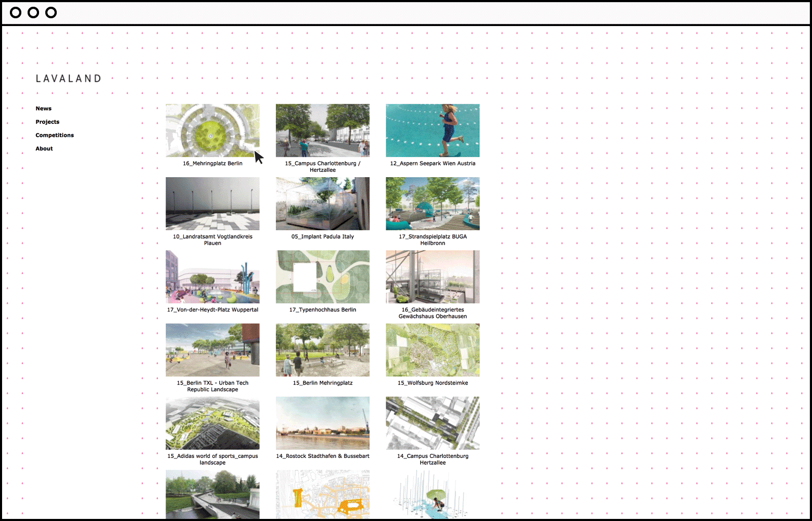Click the '15_Berlin TXL - Urban Tech Republic Landscape' caption
This screenshot has width=812, height=521.
[212, 386]
